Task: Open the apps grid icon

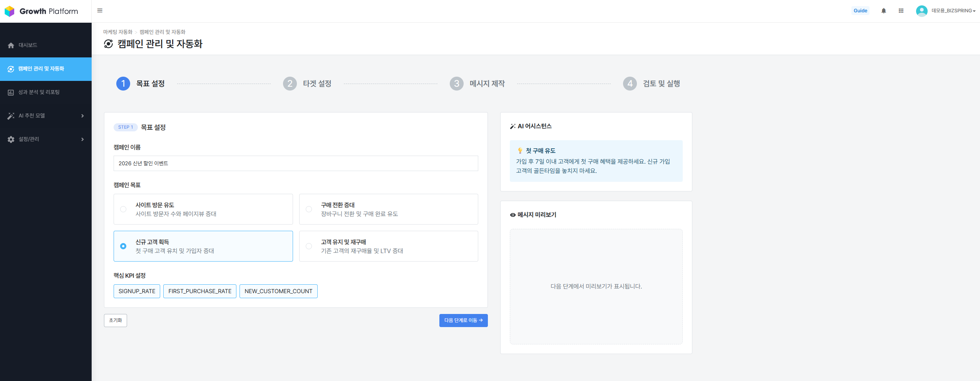Action: click(901, 11)
